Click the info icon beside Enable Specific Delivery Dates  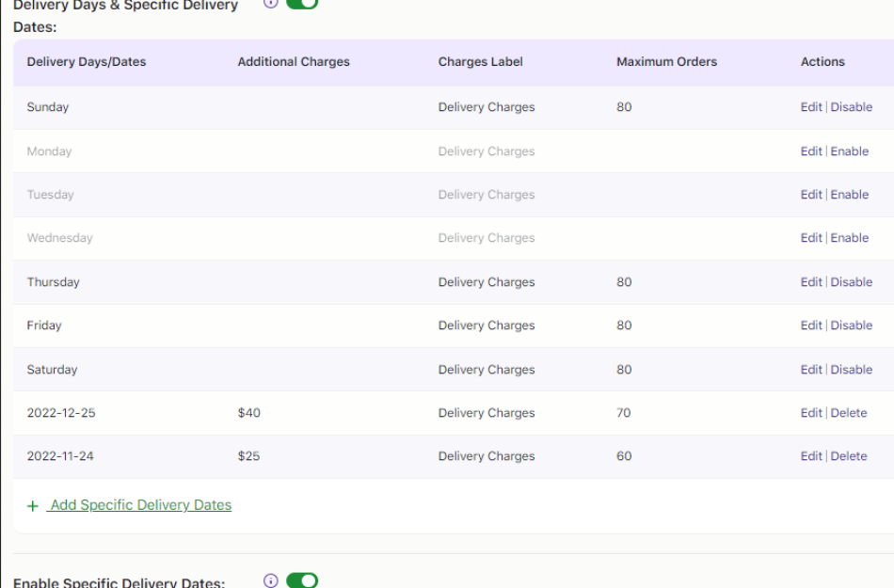(272, 580)
